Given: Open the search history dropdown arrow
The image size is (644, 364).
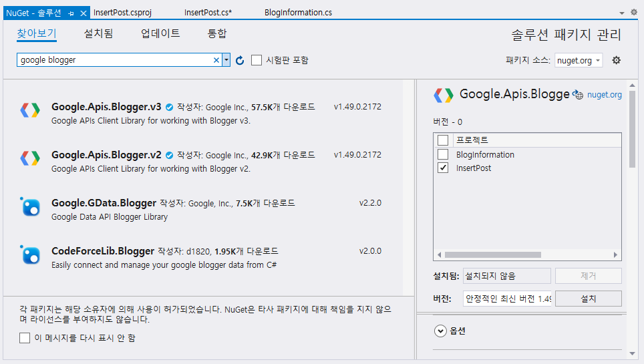Looking at the screenshot, I should point(226,60).
